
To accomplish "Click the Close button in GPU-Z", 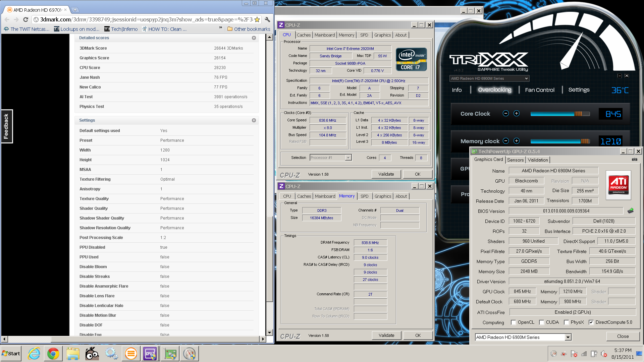I will tap(623, 336).
